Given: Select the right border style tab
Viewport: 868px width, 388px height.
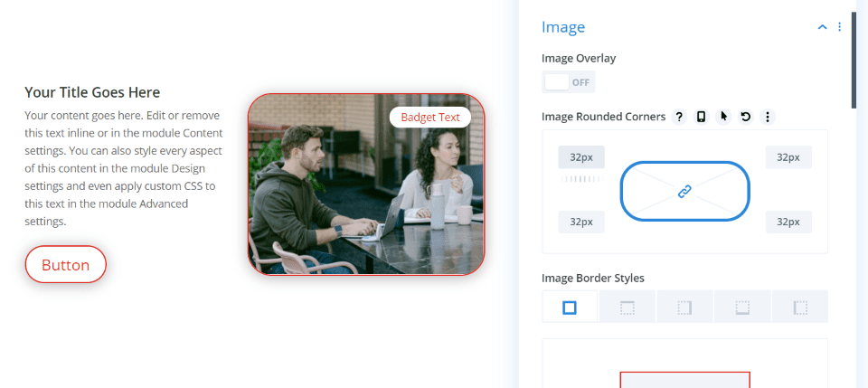Looking at the screenshot, I should 684,308.
